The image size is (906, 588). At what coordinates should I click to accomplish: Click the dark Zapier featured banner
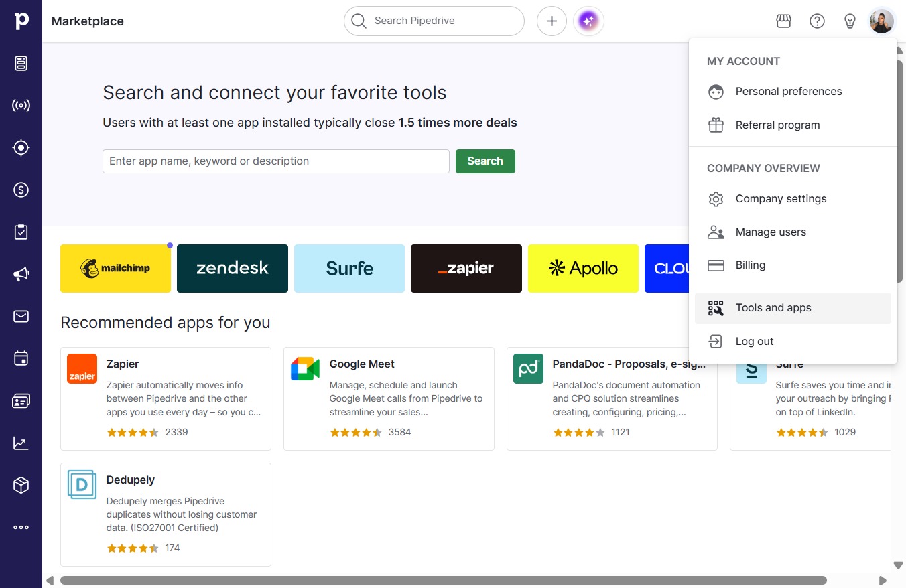click(466, 269)
